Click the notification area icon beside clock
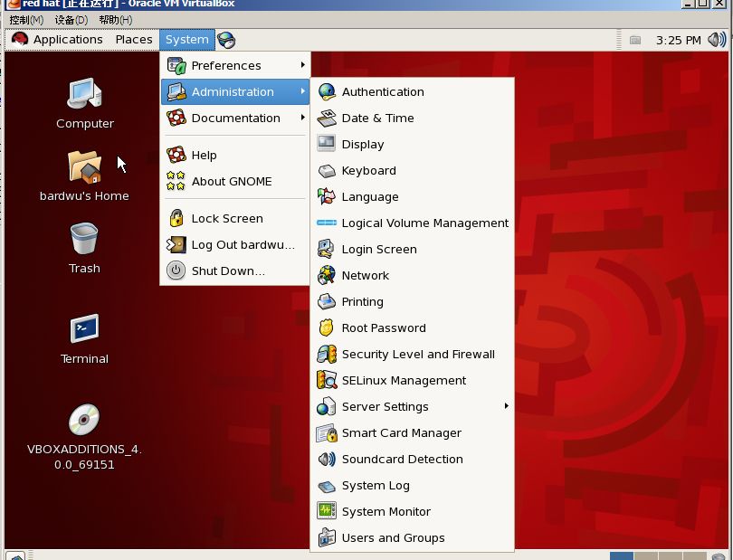Viewport: 733px width, 560px height. pos(635,40)
